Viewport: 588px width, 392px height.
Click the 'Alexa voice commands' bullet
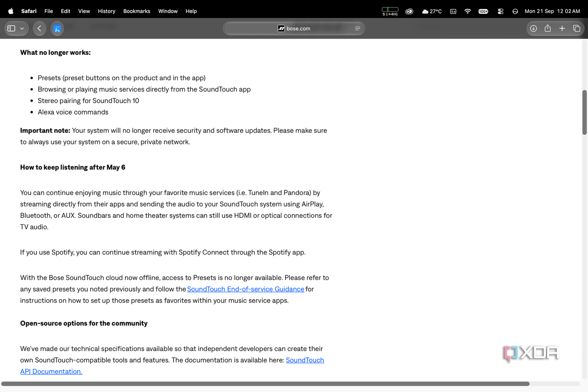coord(73,112)
